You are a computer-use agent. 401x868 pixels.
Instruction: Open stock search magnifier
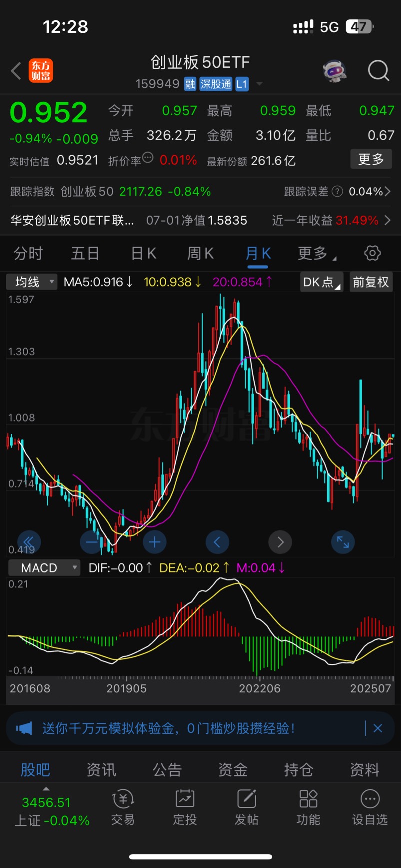click(378, 71)
